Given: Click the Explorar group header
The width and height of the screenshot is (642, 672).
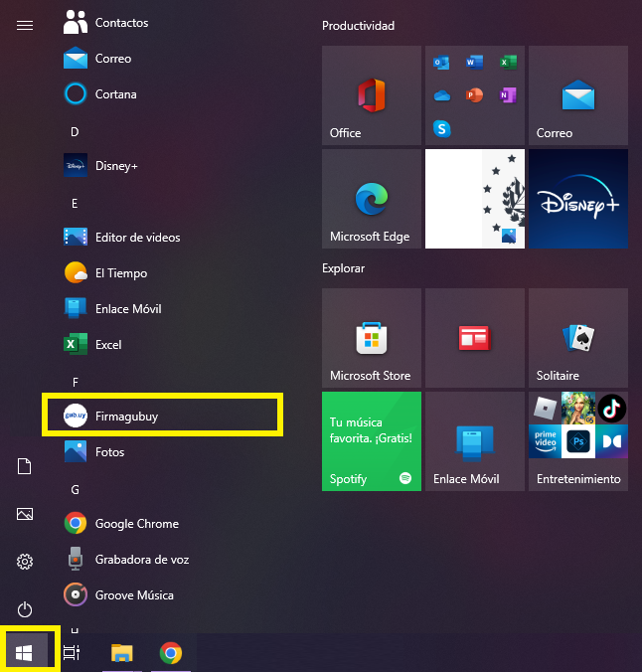Looking at the screenshot, I should tap(343, 268).
